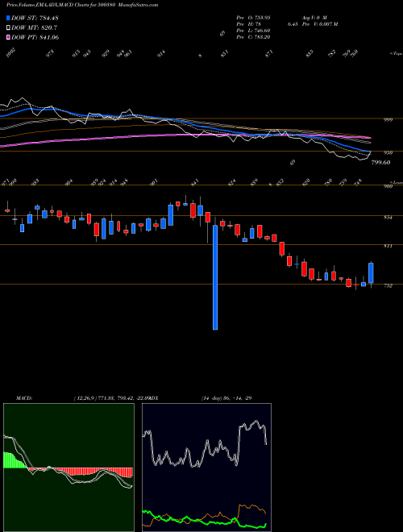Viewport: 403px width, 532px height.
Task: Click the 999 price axis label
Action: [x=388, y=120]
